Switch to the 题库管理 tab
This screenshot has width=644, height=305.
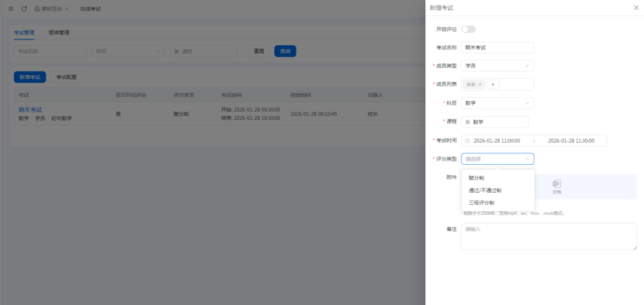pyautogui.click(x=59, y=33)
